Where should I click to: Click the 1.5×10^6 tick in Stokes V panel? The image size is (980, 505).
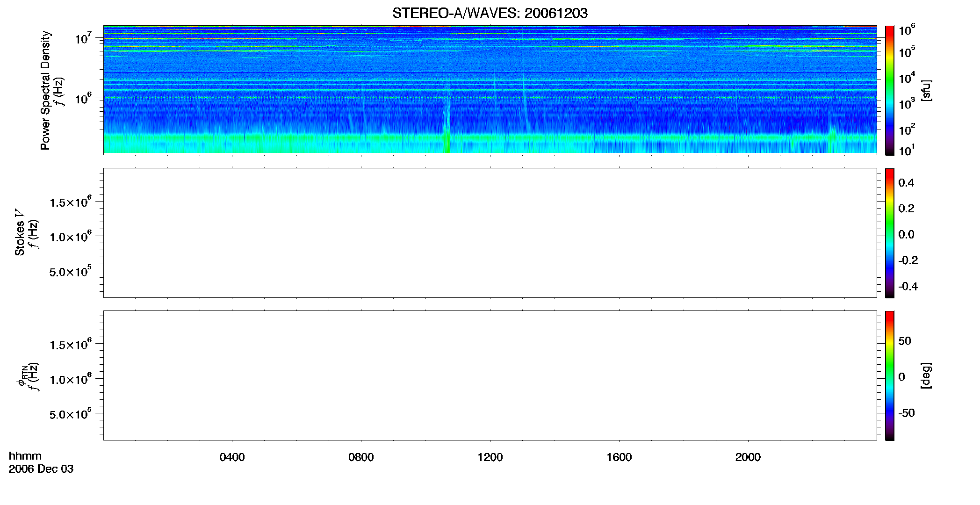click(71, 202)
